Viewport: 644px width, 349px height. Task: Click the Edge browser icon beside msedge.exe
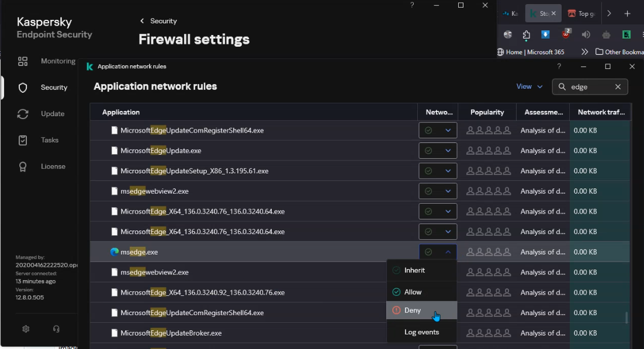(114, 252)
